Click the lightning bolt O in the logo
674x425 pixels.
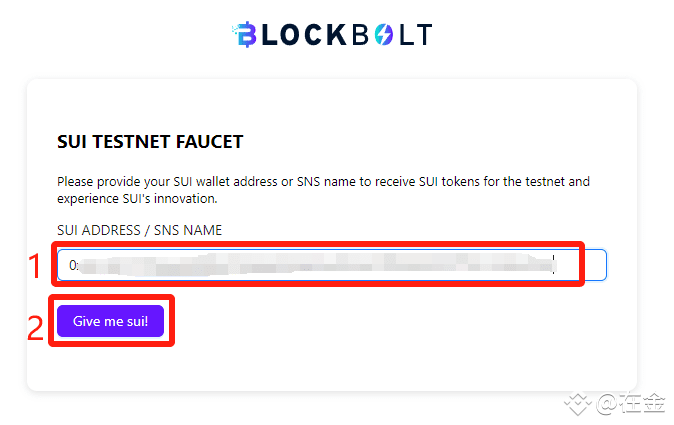pyautogui.click(x=383, y=35)
